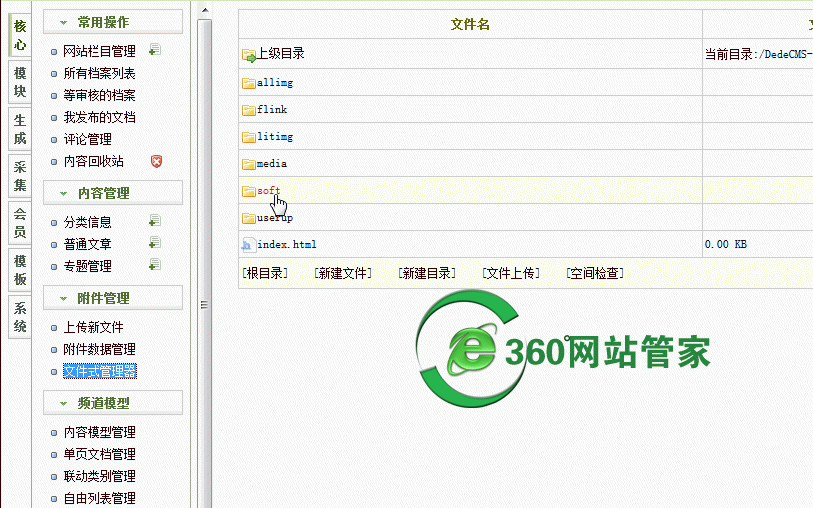Image resolution: width=813 pixels, height=508 pixels.
Task: Open 联动类别管理
Action: [100, 476]
